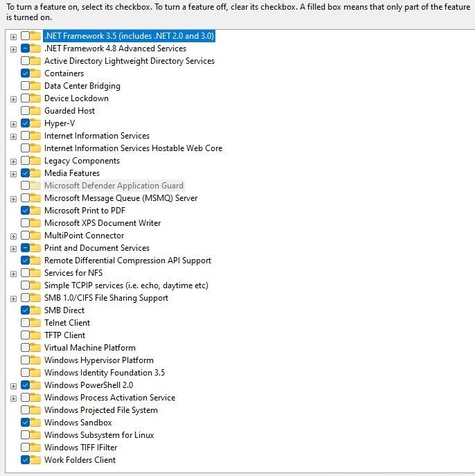Image resolution: width=475 pixels, height=476 pixels.
Task: Expand the Services for NFS node
Action: [13, 274]
